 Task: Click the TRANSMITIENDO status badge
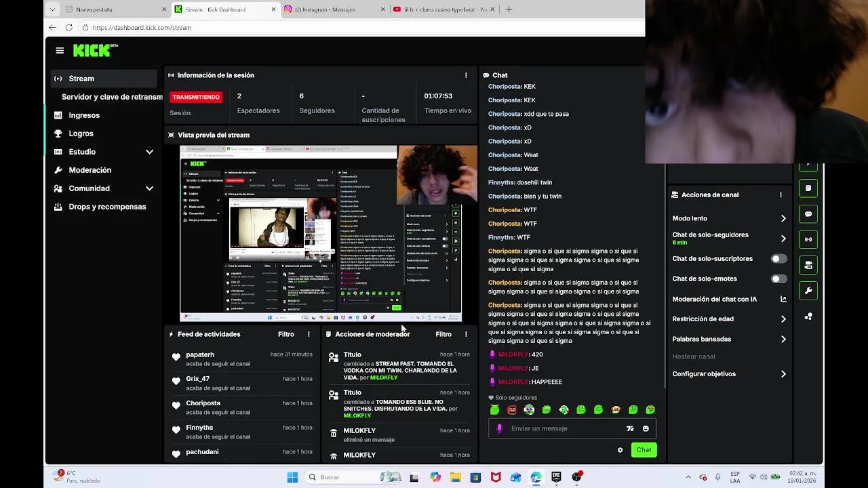196,97
